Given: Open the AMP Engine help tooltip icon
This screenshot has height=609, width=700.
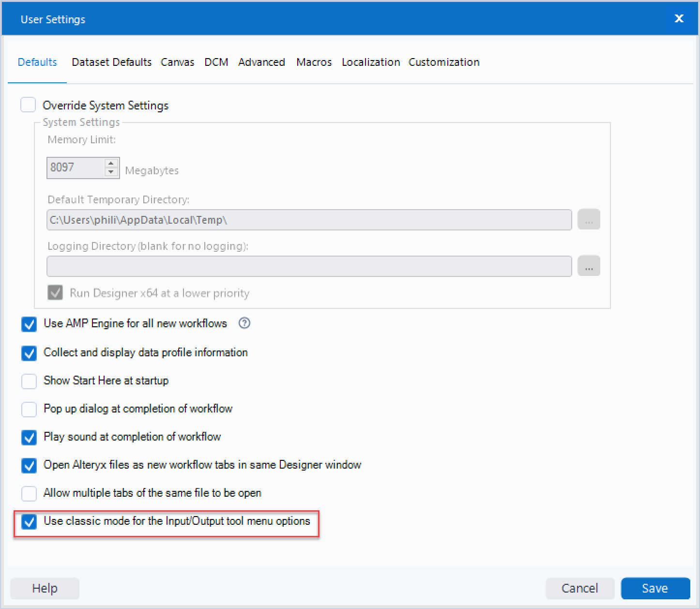Looking at the screenshot, I should point(244,323).
